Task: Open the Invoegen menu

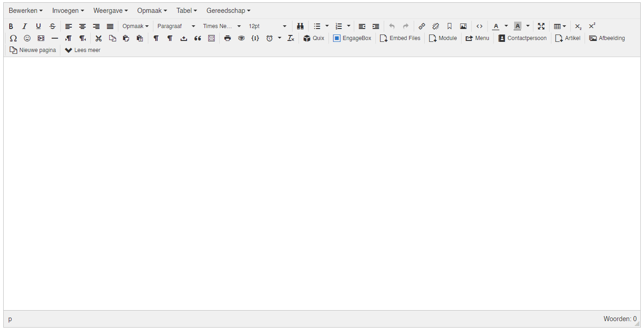Action: pyautogui.click(x=68, y=11)
